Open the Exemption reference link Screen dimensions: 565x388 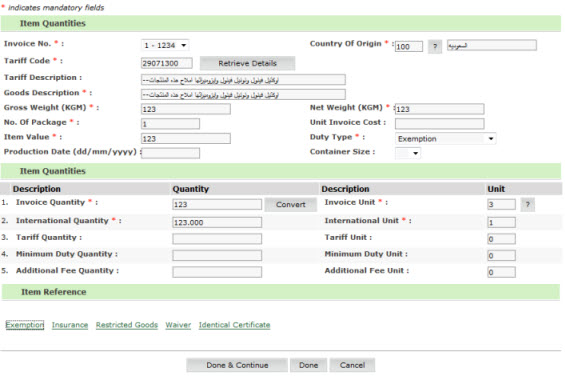coord(25,325)
